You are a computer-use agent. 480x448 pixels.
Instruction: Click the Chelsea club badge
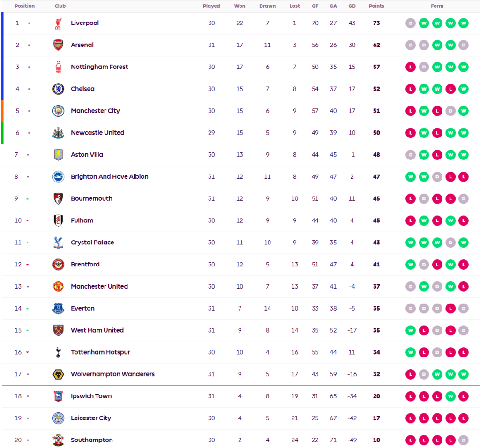(58, 89)
